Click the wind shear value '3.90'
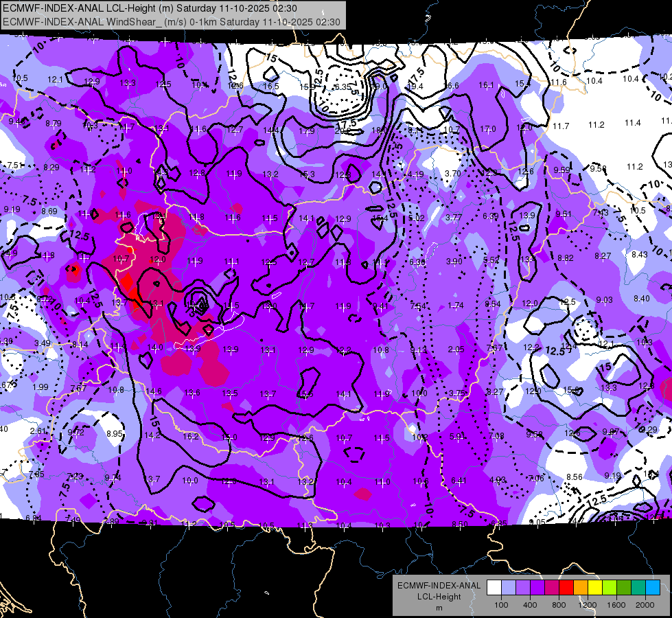The width and height of the screenshot is (672, 618). [x=454, y=261]
